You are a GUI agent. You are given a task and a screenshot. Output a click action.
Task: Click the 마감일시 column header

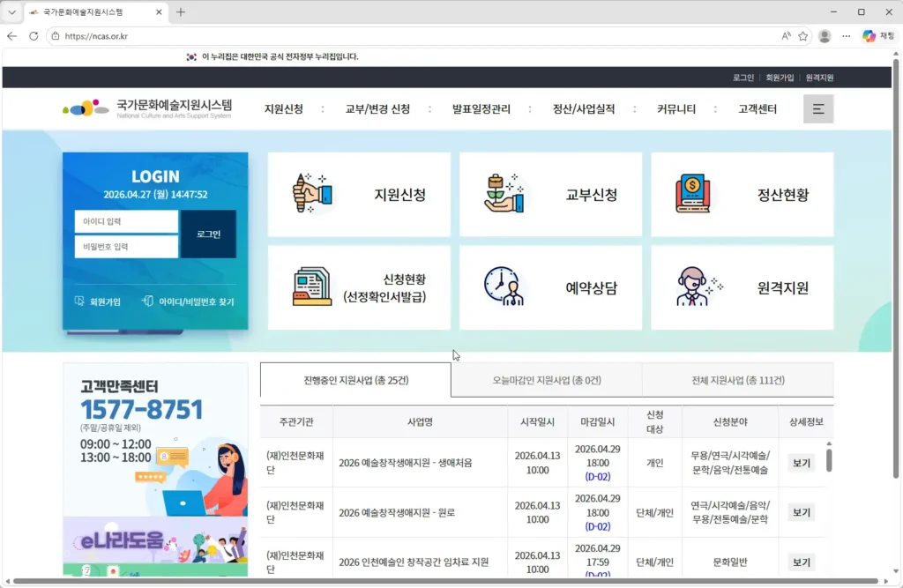597,422
